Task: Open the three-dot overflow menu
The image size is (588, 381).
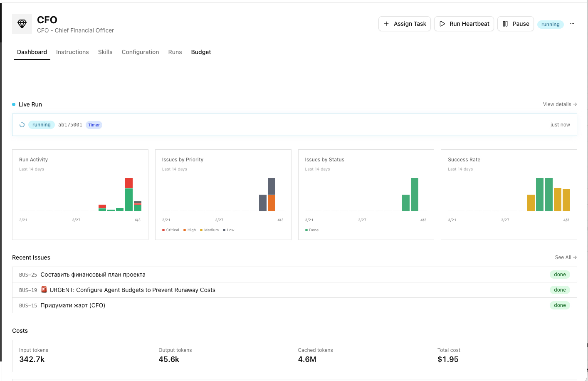Action: tap(572, 24)
